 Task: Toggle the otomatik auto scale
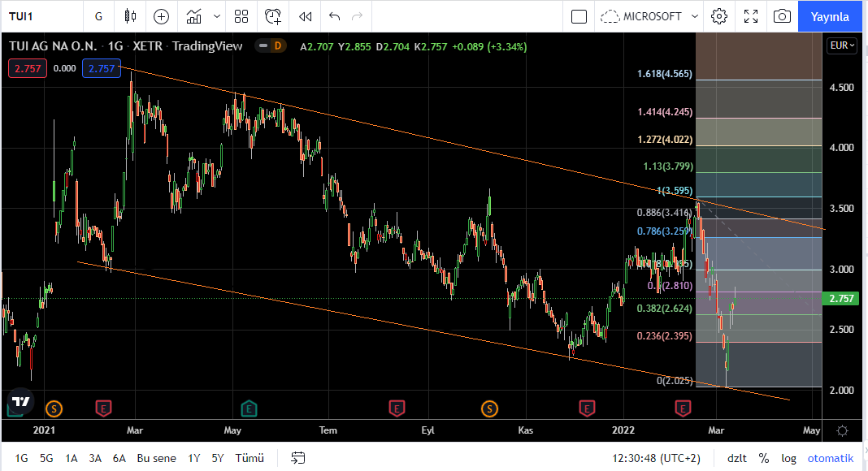pyautogui.click(x=831, y=458)
